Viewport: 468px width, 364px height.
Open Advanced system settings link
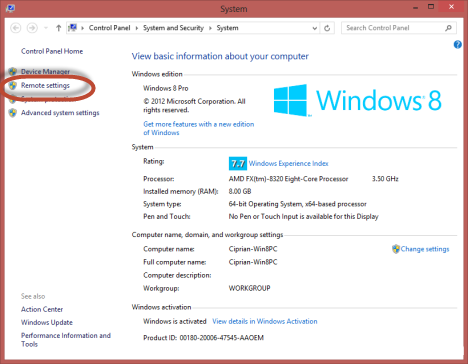point(60,113)
